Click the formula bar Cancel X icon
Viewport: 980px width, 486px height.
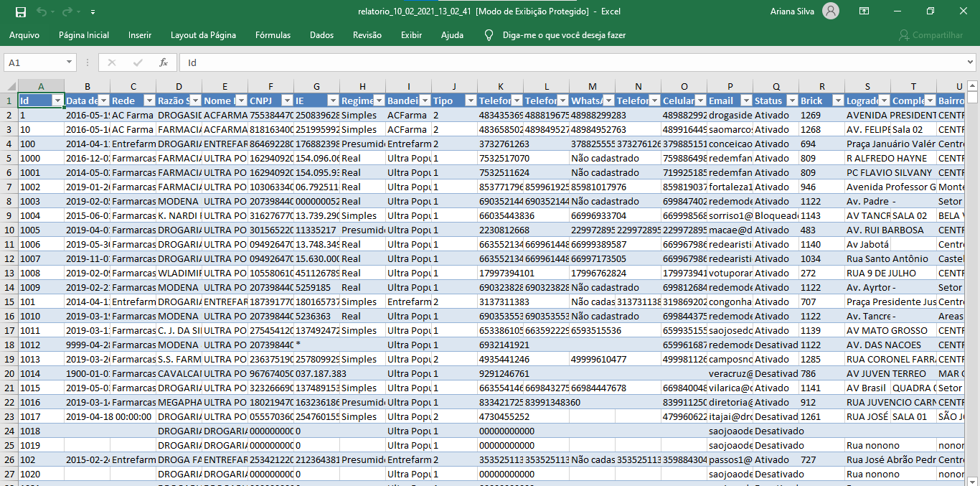(111, 62)
